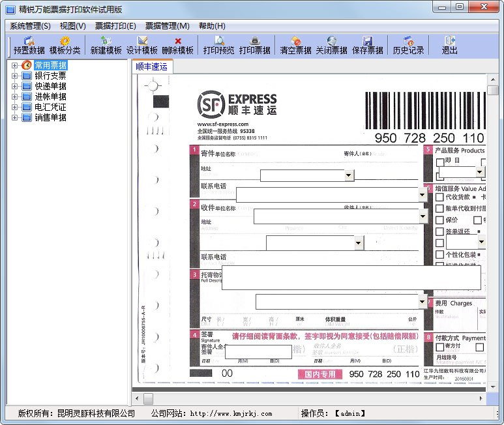Viewport: 504px width, 425px height.
Task: Open the dropdown below 托寄物 description field
Action: [422, 302]
